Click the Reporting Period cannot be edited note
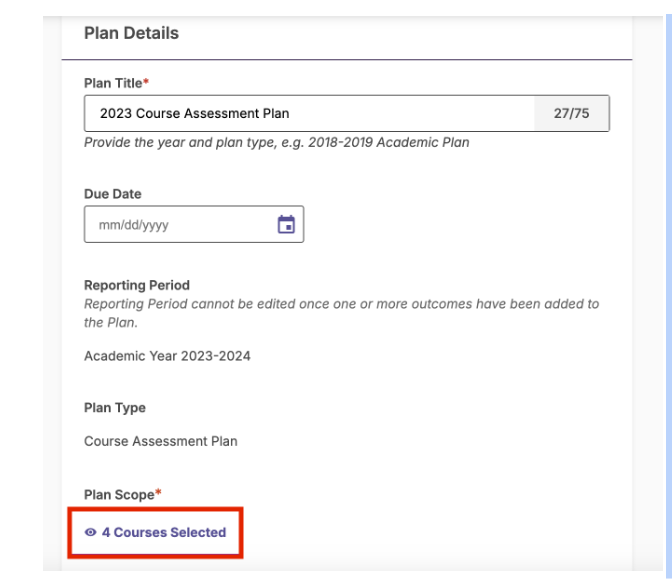This screenshot has height=588, width=672. (342, 313)
